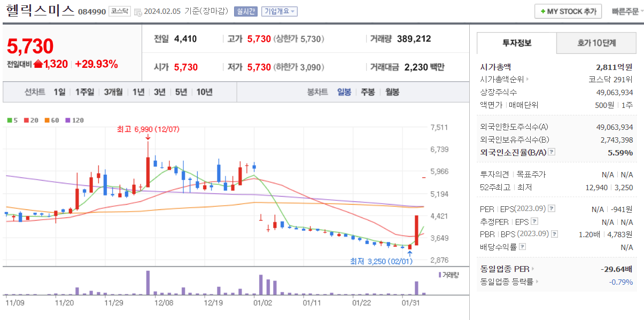This screenshot has width=644, height=320.
Task: Select the 1일 line chart period
Action: 59,92
